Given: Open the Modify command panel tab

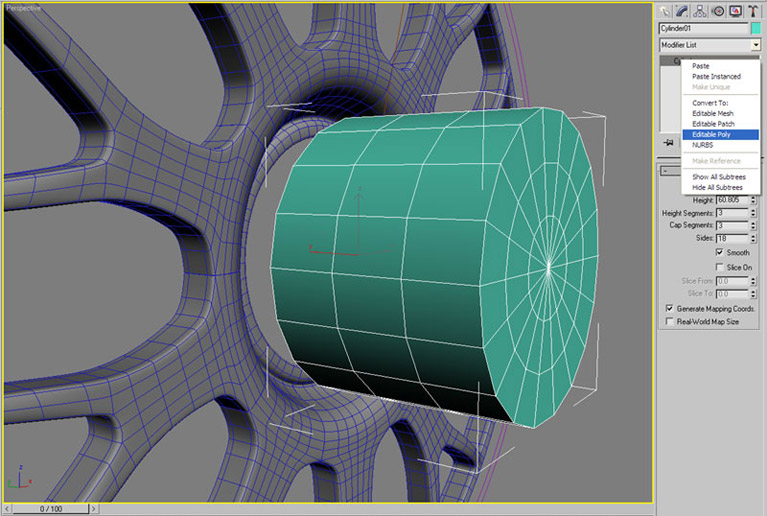Looking at the screenshot, I should coord(684,11).
